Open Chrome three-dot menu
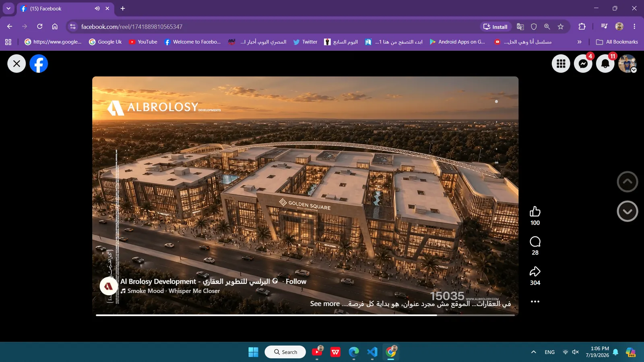This screenshot has width=644, height=362. [x=634, y=27]
